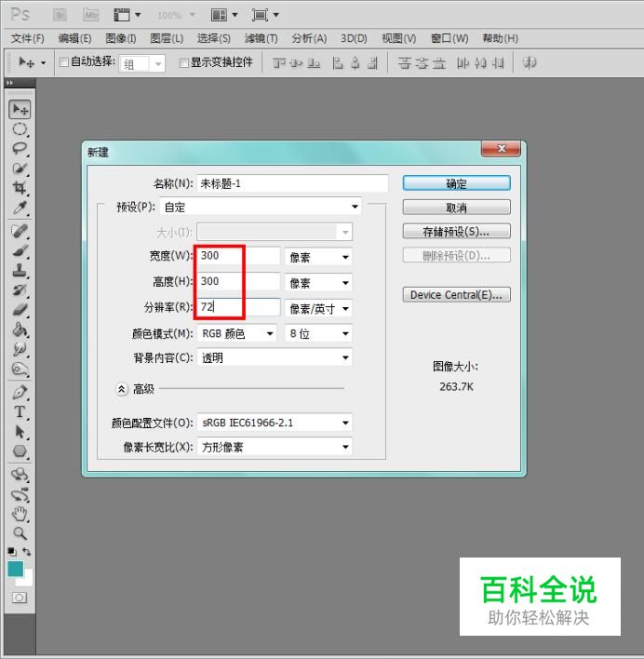This screenshot has width=644, height=659.
Task: Select the Blur tool
Action: 20,349
